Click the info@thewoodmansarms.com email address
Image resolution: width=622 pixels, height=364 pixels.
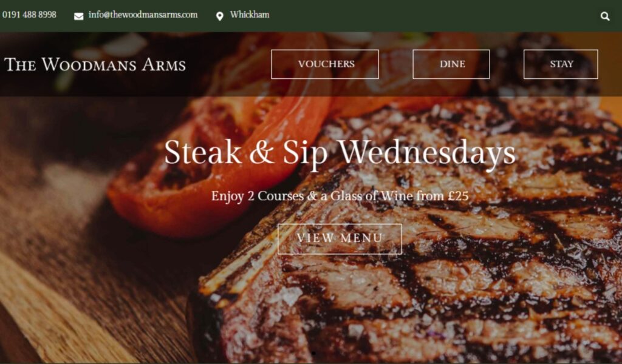tap(143, 15)
